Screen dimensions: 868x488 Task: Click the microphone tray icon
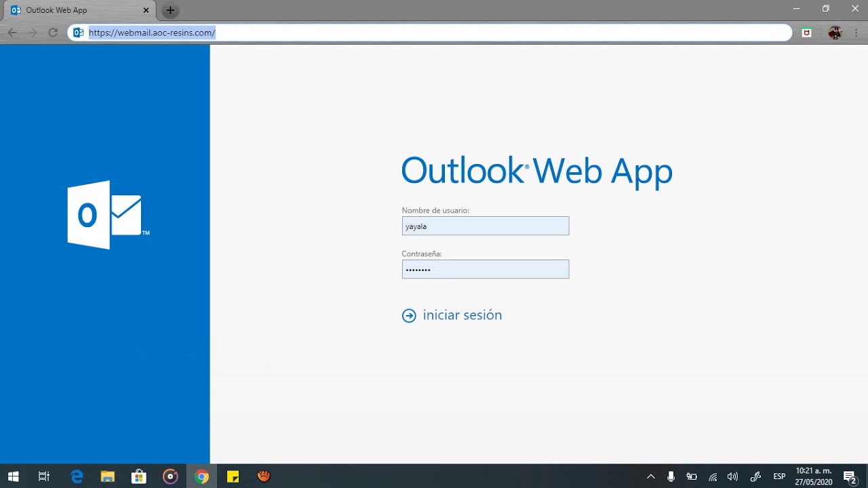(x=671, y=476)
